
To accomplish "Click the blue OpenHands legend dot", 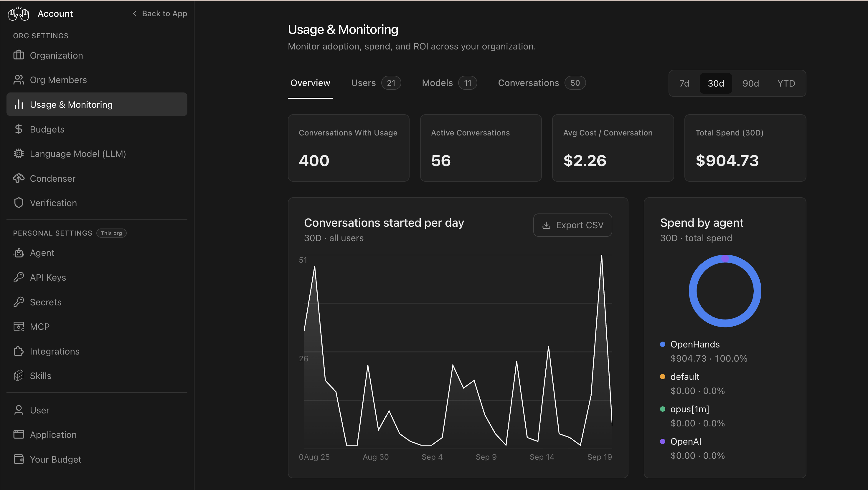I will tap(662, 344).
